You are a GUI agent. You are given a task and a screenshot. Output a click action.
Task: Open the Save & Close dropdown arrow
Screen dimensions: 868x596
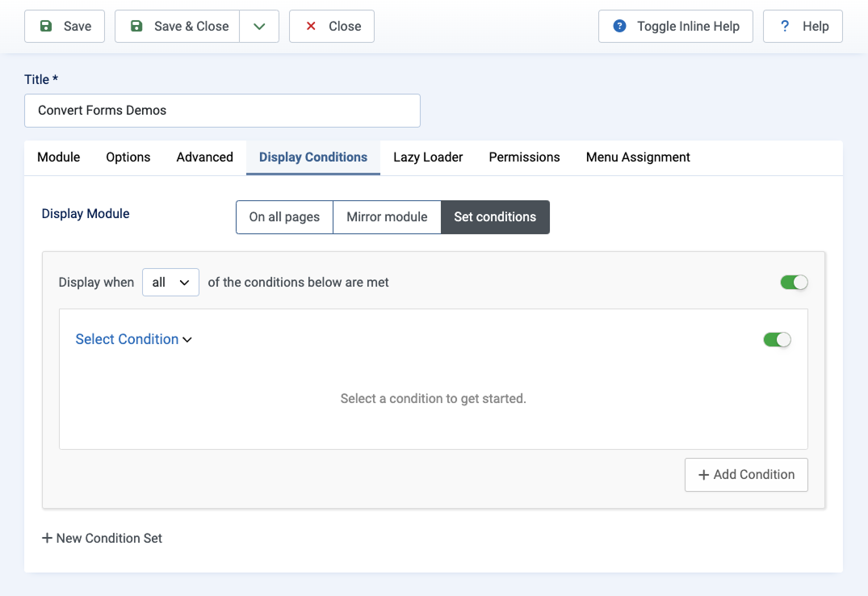(259, 26)
